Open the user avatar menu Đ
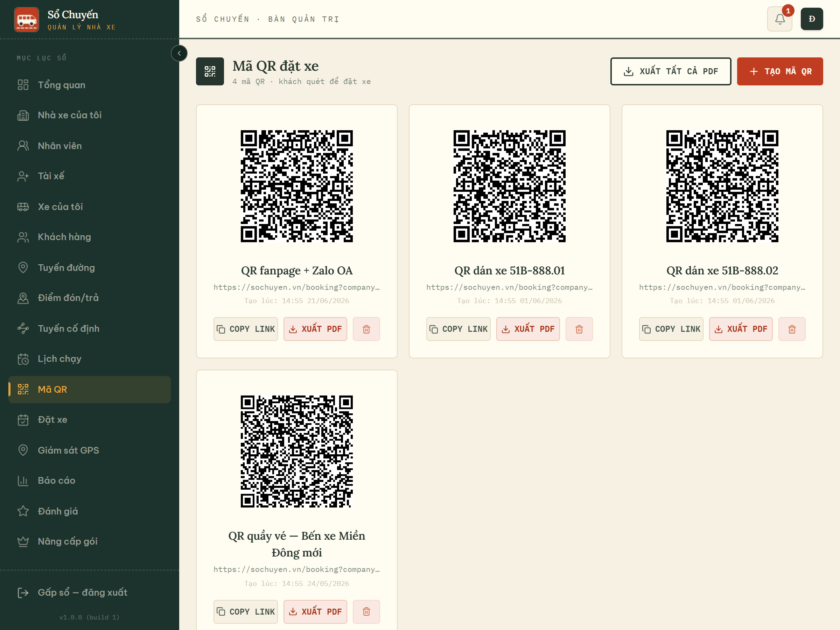Screen dimensions: 840x630 pos(812,19)
